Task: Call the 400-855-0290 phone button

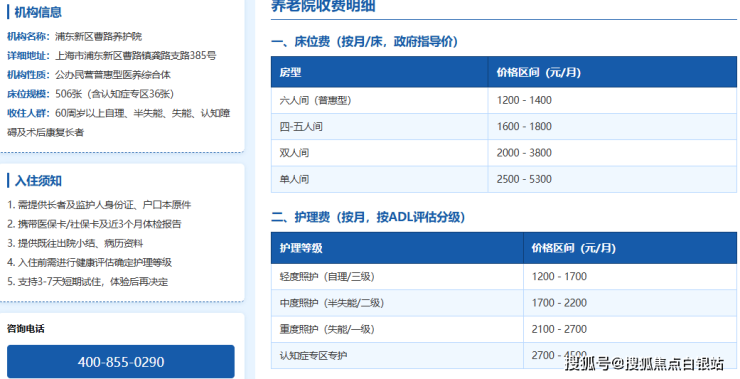Action: click(121, 362)
